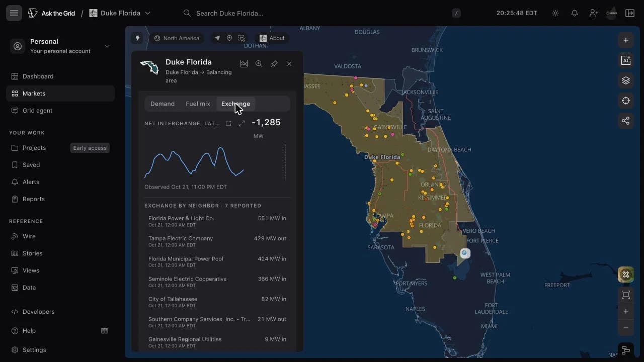Screen dimensions: 644x362
Task: Click the invite user icon
Action: point(594,13)
